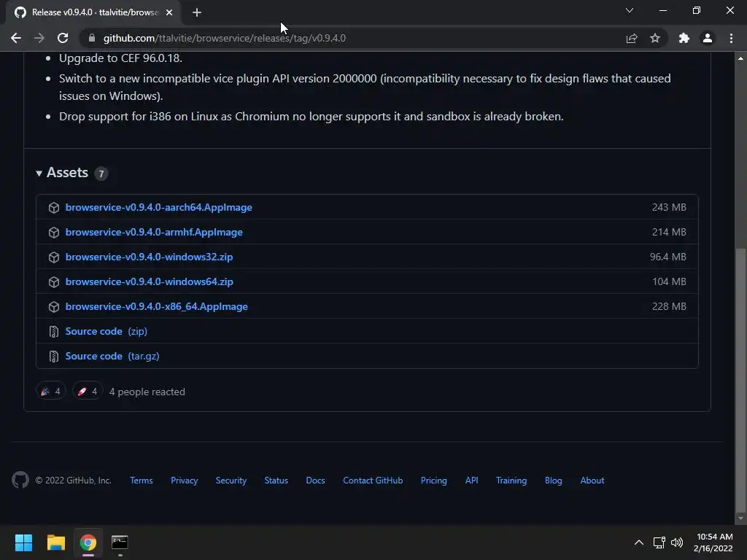Click the 243 MB size text
This screenshot has height=560, width=747.
click(x=669, y=207)
